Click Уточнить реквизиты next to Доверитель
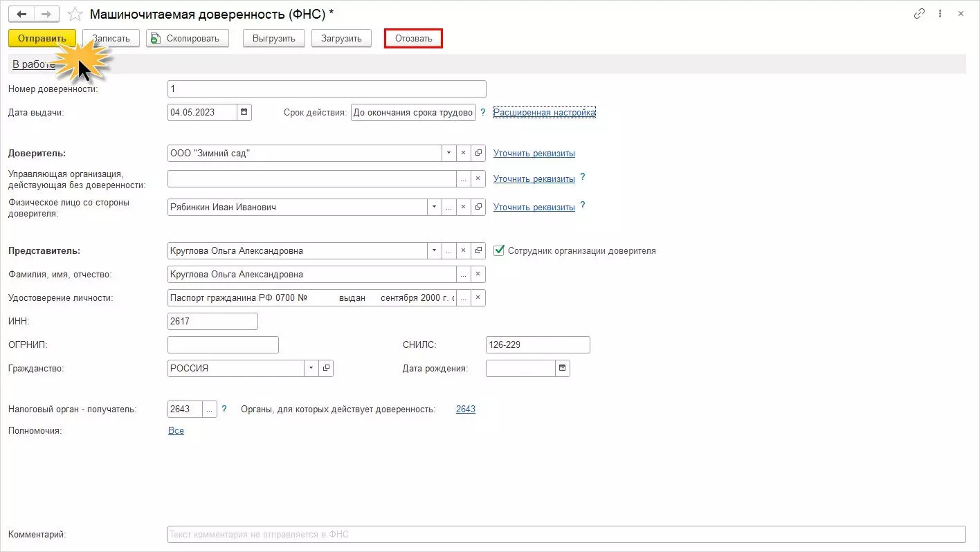This screenshot has height=552, width=980. [x=534, y=153]
